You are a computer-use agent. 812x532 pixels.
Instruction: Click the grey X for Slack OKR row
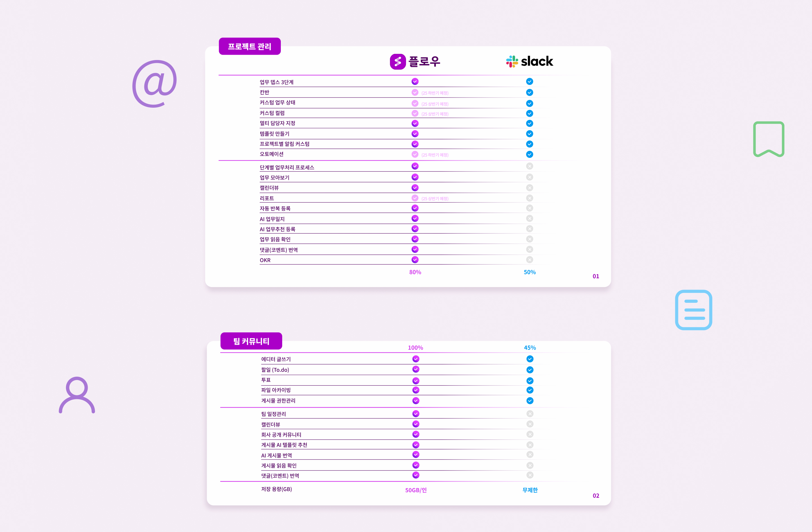coord(529,260)
